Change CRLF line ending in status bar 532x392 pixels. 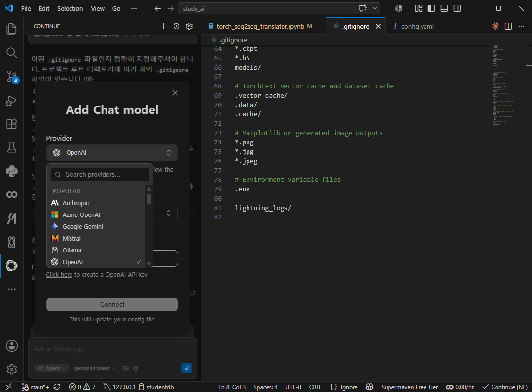pyautogui.click(x=315, y=387)
